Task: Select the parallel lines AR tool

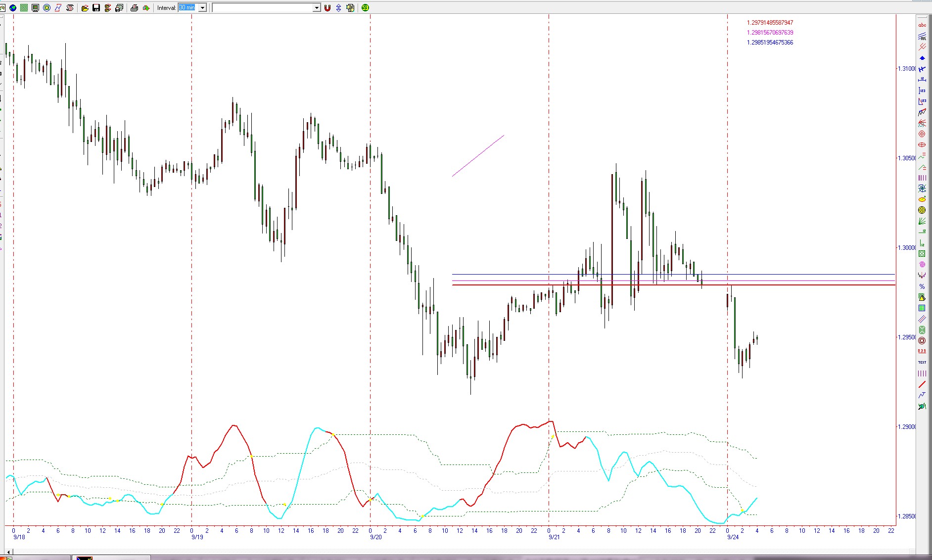Action: pos(922,36)
